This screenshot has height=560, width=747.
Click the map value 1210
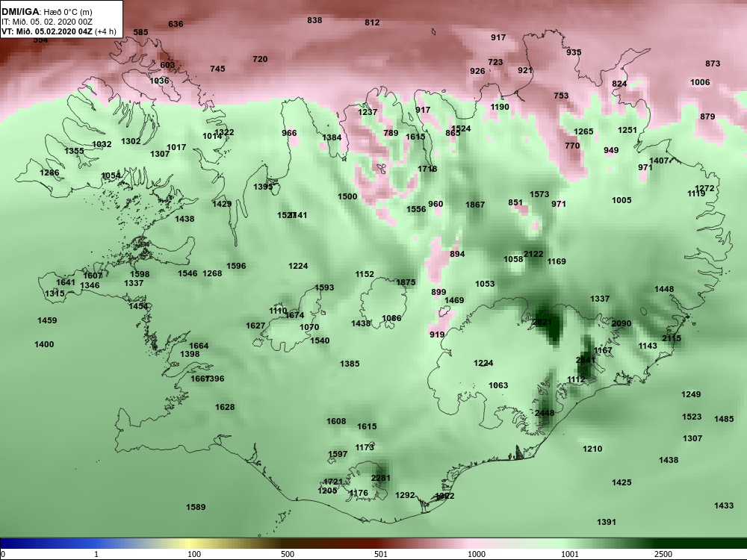(x=592, y=449)
